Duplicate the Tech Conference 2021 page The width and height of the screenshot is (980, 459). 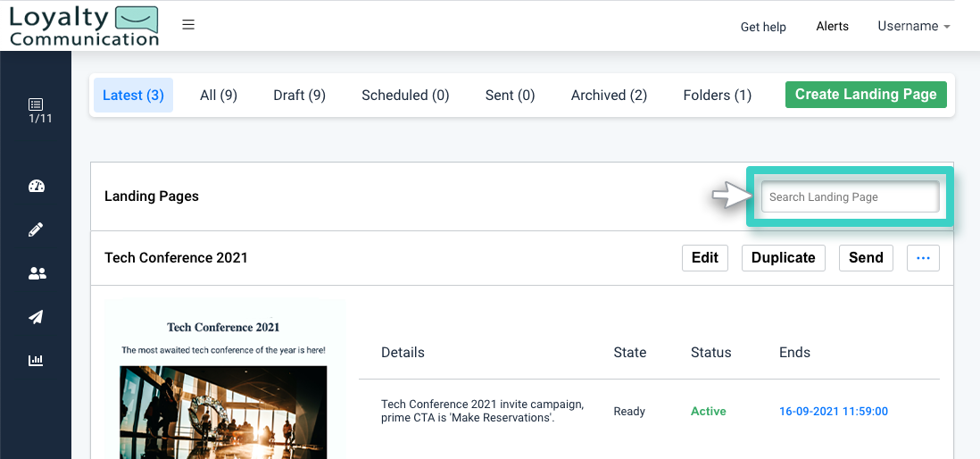coord(783,258)
